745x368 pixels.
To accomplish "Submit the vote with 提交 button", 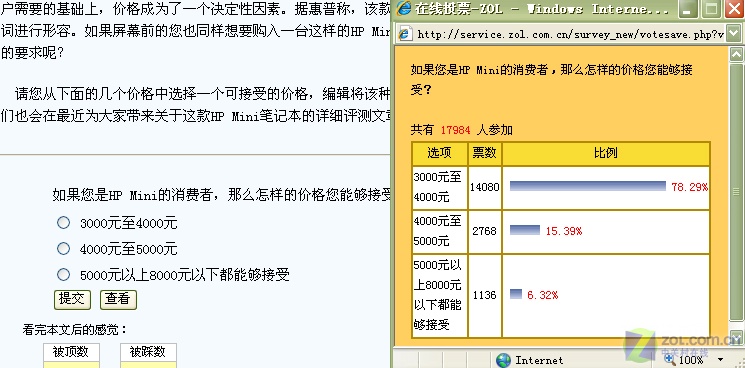I will point(72,299).
